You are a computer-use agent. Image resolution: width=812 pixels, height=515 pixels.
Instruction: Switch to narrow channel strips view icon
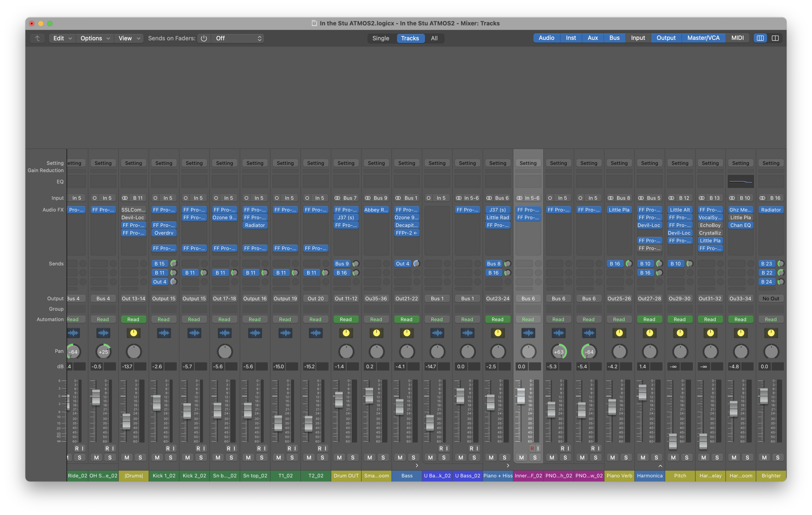tap(760, 38)
